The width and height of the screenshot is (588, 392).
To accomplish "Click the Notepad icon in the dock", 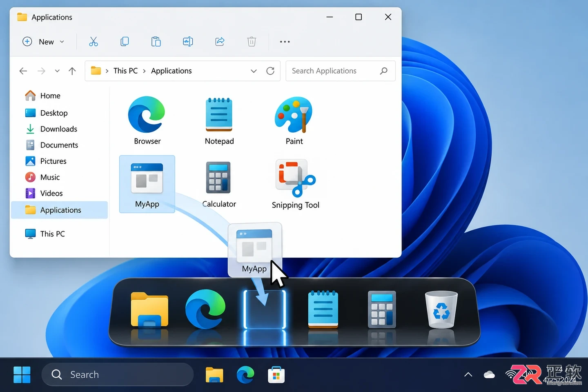I will 323,309.
